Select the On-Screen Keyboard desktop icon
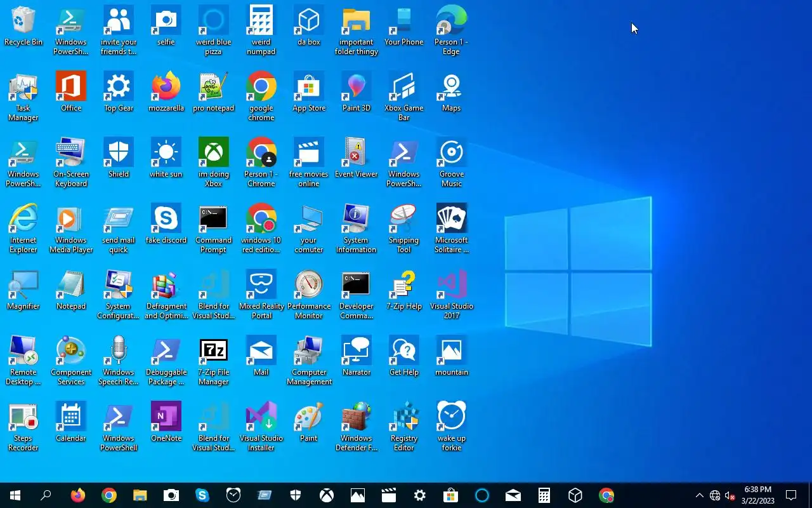This screenshot has width=812, height=508. (71, 163)
